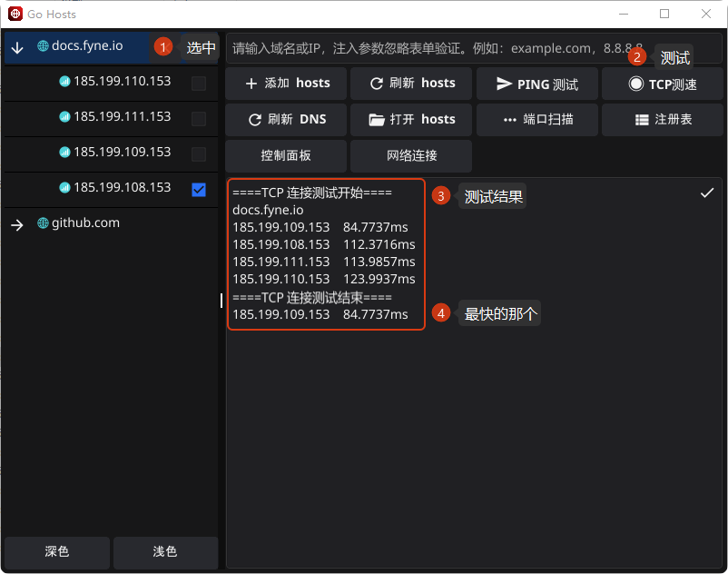728x574 pixels.
Task: Select the 185.199.109.153 tree entry
Action: pyautogui.click(x=122, y=153)
